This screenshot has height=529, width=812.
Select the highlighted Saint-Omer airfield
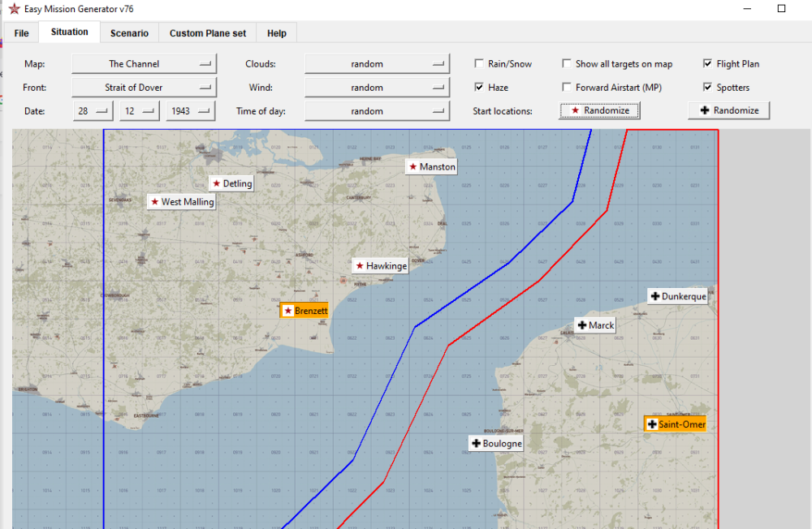click(x=675, y=424)
